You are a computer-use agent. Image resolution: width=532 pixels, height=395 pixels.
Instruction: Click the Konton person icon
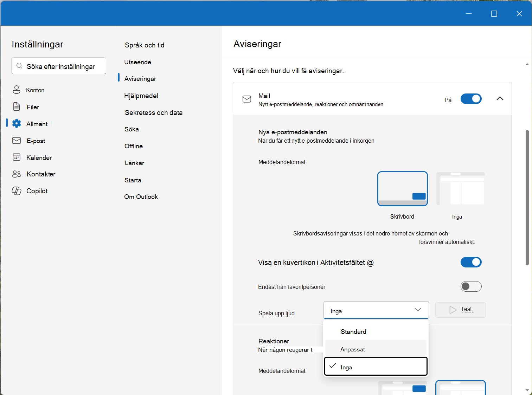[x=17, y=90]
